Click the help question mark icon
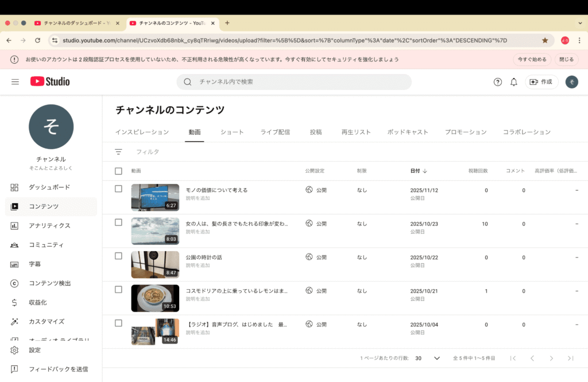This screenshot has height=382, width=588. [498, 82]
